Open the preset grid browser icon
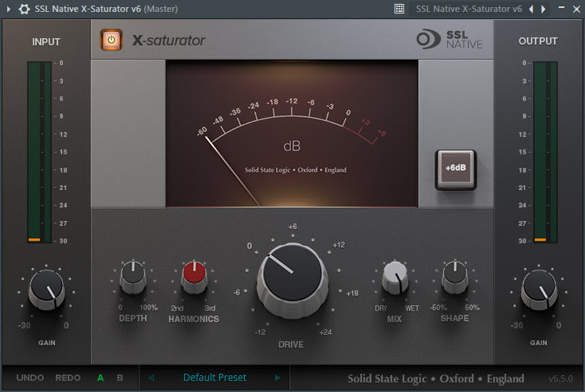 click(x=399, y=9)
